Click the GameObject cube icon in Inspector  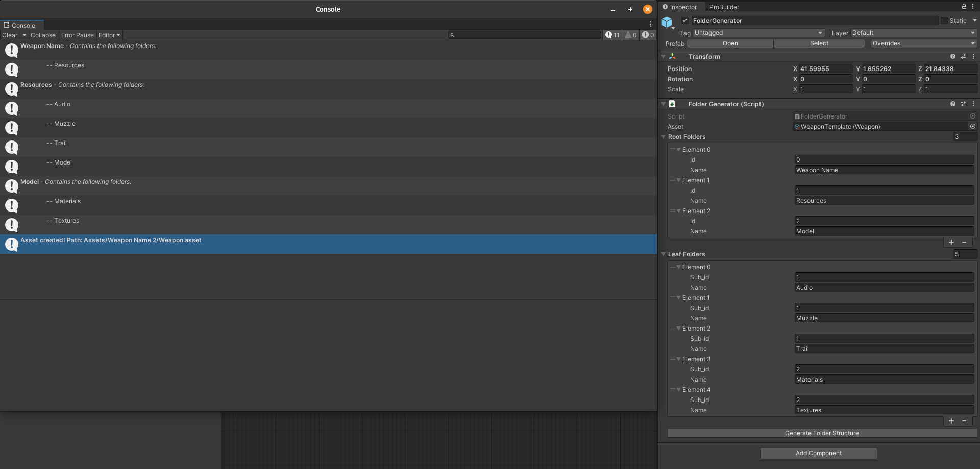[667, 22]
